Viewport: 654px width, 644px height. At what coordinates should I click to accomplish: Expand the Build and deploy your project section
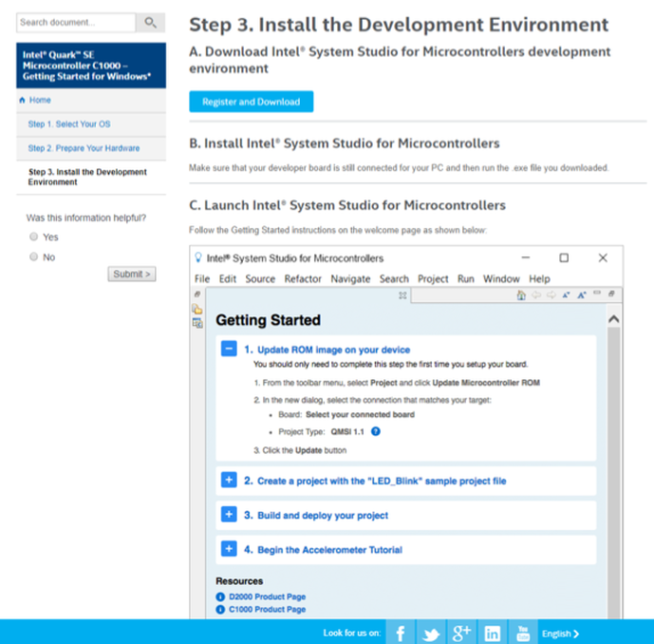point(229,515)
